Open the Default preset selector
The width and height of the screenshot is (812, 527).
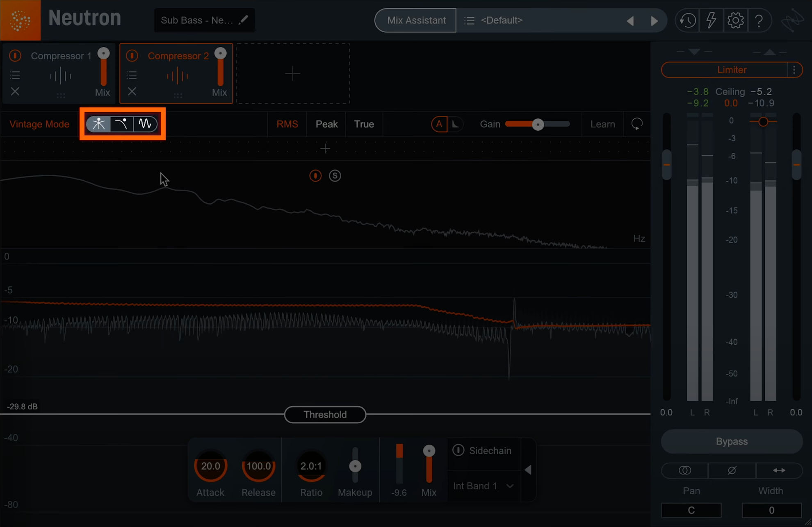coord(541,20)
